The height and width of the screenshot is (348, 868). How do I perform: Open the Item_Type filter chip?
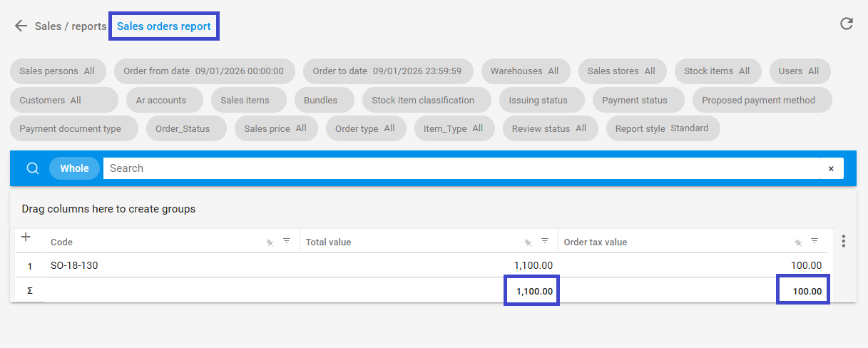click(454, 128)
